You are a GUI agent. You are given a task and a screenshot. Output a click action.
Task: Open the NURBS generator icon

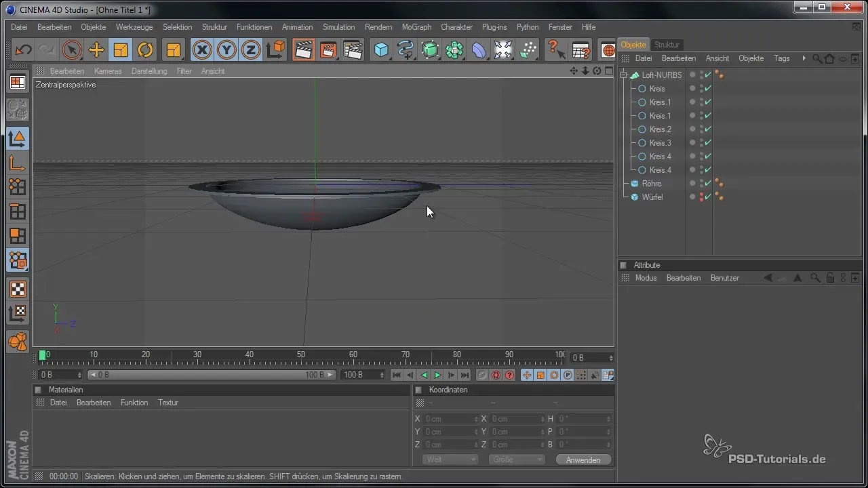coord(431,49)
